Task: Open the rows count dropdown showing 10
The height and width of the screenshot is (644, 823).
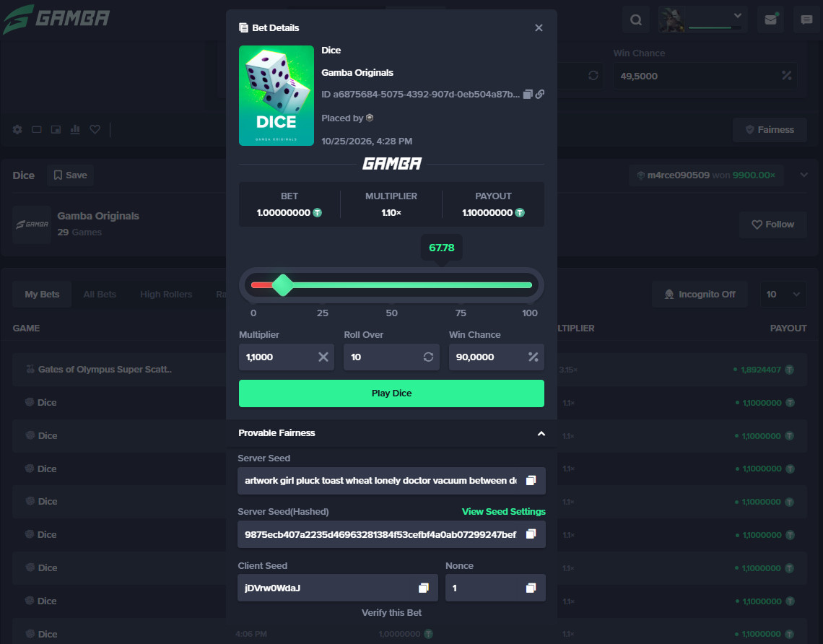Action: [782, 295]
